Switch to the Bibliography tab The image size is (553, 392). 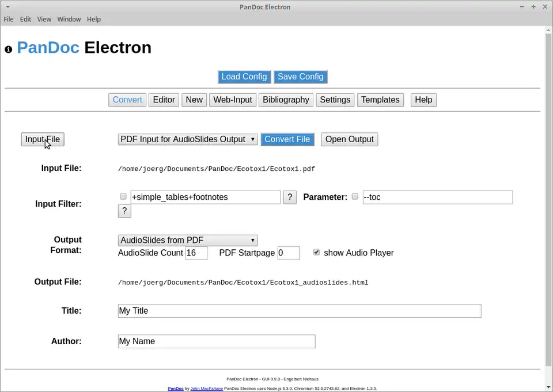[286, 100]
